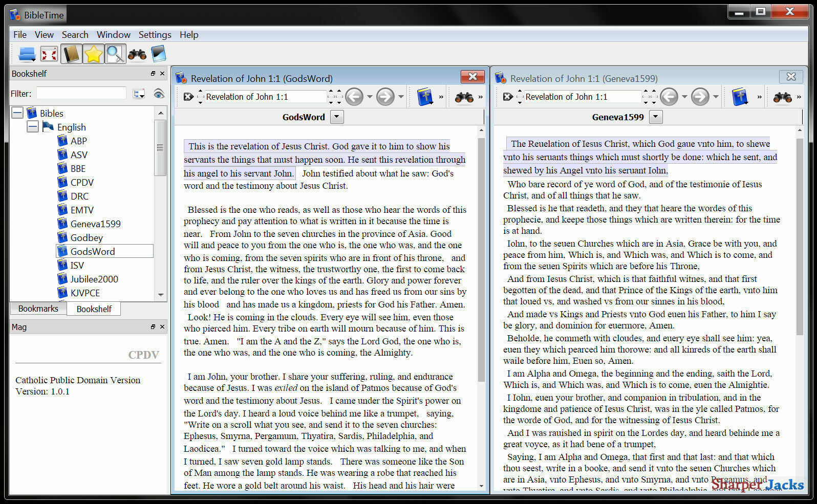817x504 pixels.
Task: Open the Settings menu
Action: coord(155,35)
